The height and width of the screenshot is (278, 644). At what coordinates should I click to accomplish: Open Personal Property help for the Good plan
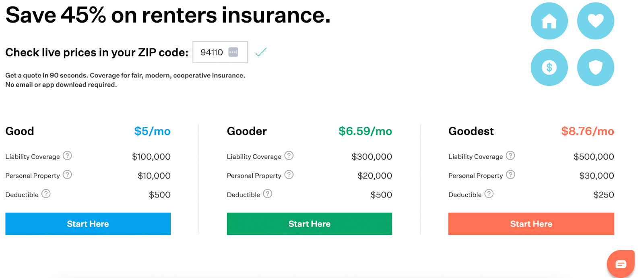tap(68, 174)
